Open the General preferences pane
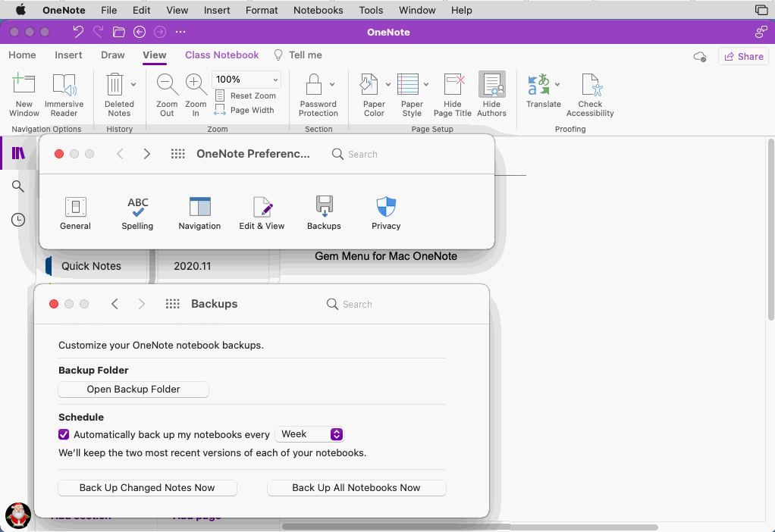This screenshot has width=775, height=532. coord(76,213)
